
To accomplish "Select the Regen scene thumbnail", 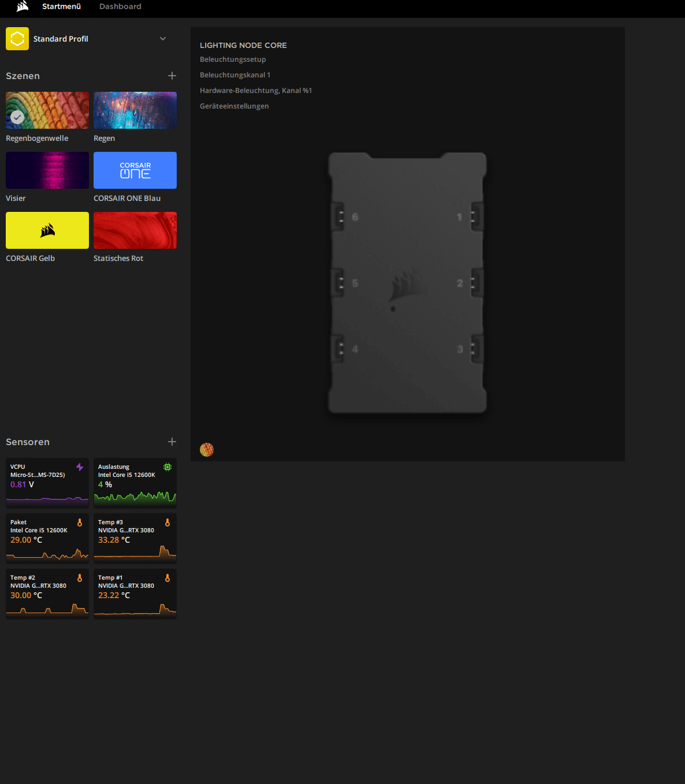I will pyautogui.click(x=135, y=110).
